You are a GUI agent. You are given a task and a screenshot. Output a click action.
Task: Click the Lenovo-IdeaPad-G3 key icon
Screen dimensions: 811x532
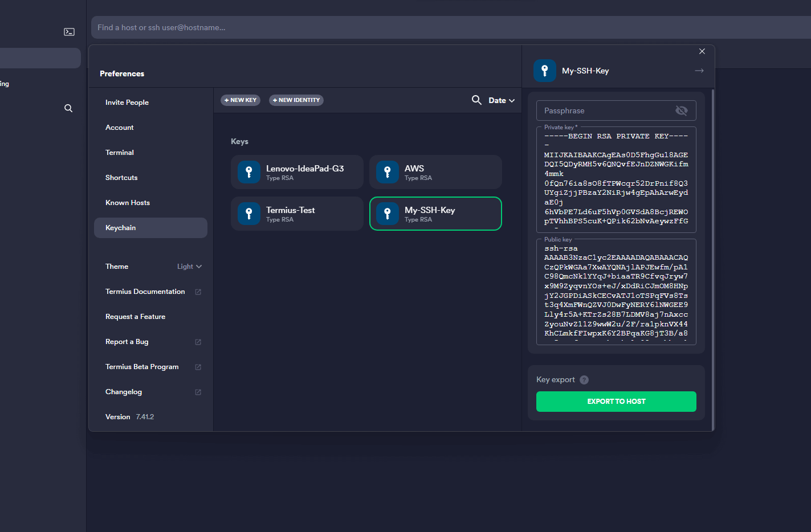[x=249, y=172]
